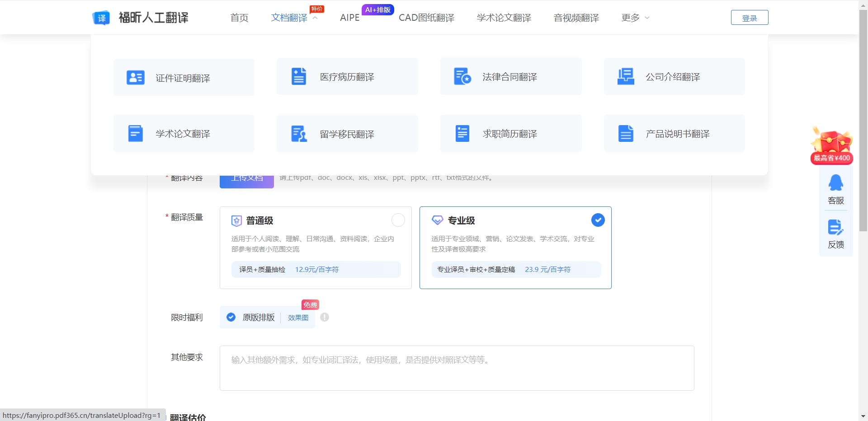Click the 医疗病历翻译 document icon
This screenshot has height=421, width=868.
[x=298, y=76]
